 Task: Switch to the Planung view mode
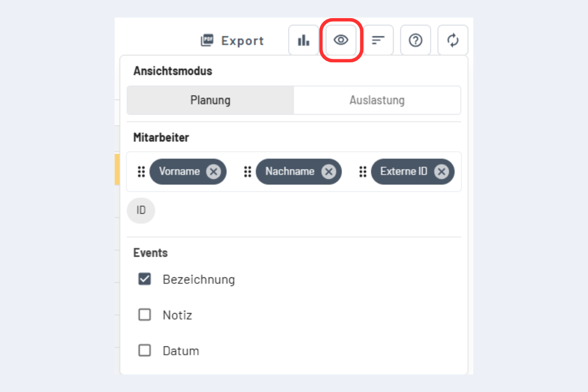210,100
